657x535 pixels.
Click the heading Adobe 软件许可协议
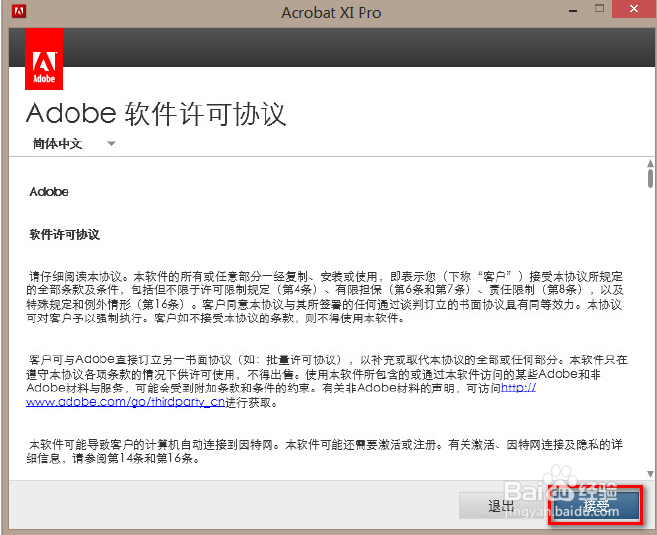tap(156, 114)
